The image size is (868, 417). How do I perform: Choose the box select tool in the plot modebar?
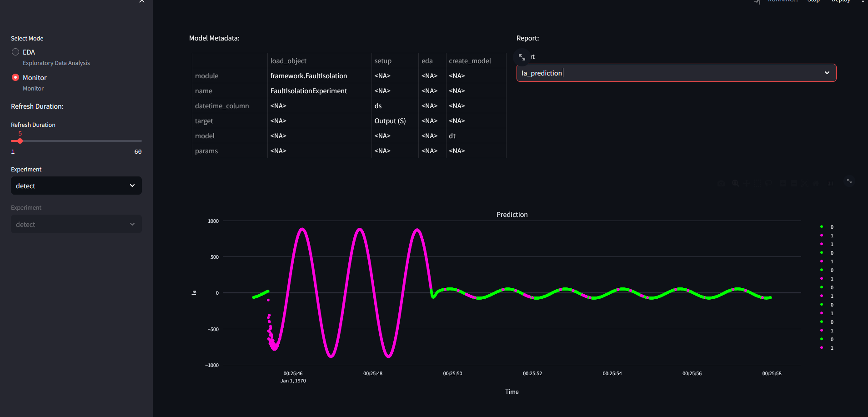point(757,183)
